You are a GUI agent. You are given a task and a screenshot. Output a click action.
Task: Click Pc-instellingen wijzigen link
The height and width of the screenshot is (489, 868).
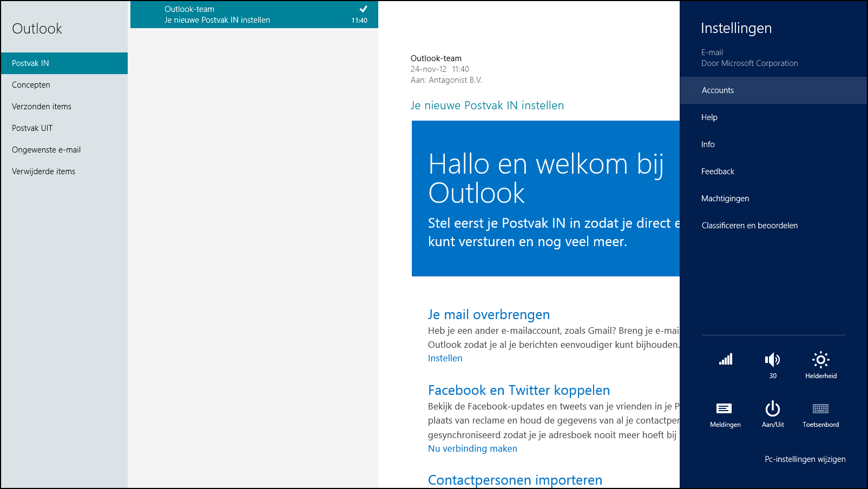coord(805,459)
